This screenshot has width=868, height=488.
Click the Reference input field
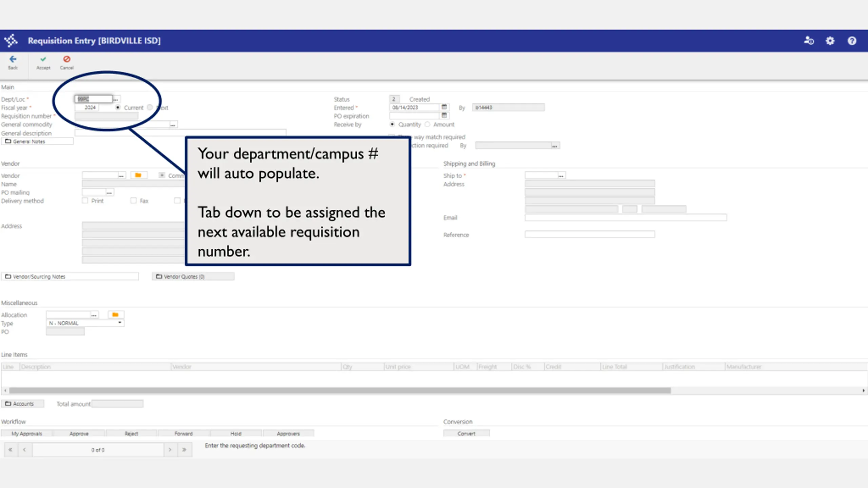(x=590, y=235)
